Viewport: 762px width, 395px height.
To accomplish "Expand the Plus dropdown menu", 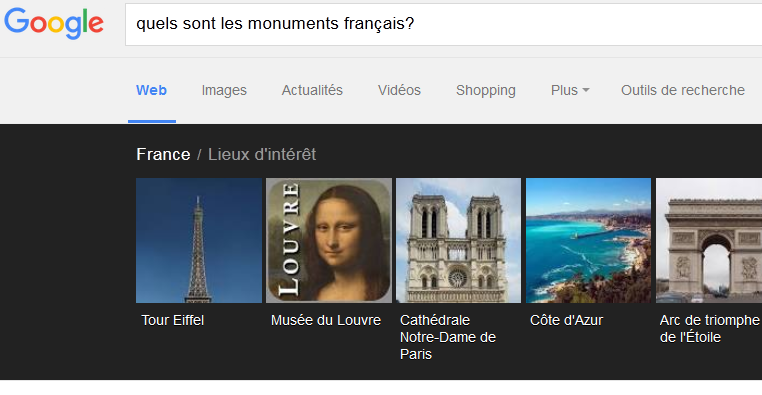I will pyautogui.click(x=570, y=90).
